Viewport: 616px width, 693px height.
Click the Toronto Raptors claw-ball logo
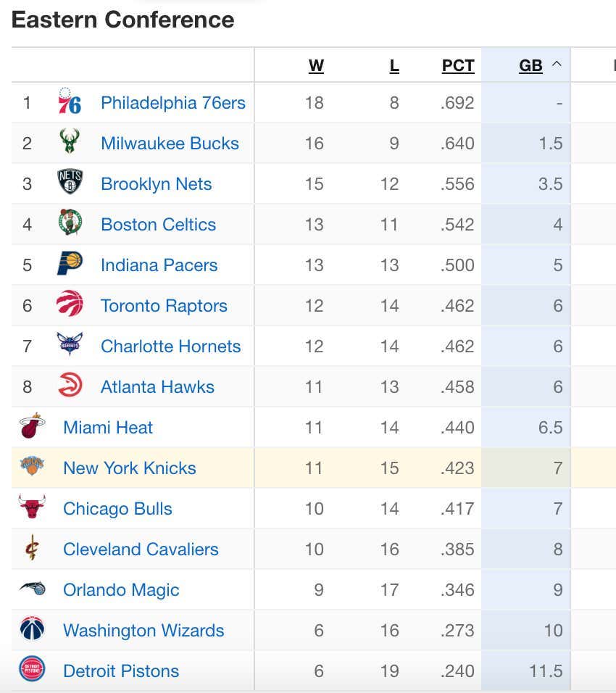70,303
